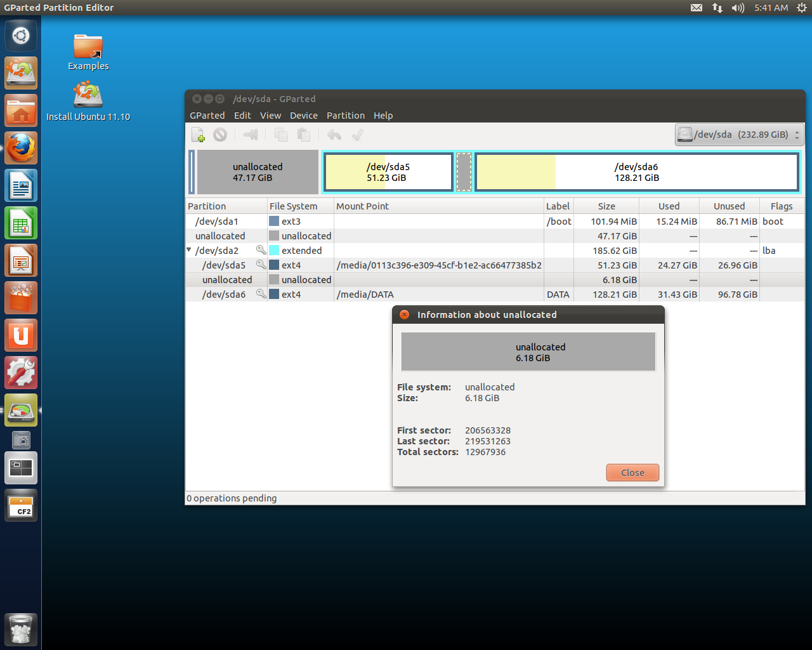The width and height of the screenshot is (812, 650).
Task: Close the Information about unallocated dialog via titlebar
Action: click(405, 315)
